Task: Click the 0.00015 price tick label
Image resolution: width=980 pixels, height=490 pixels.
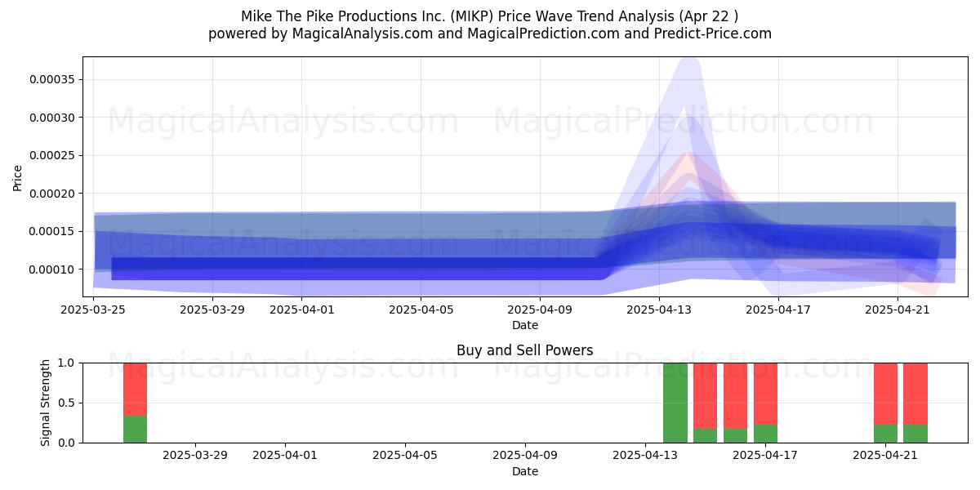Action: pos(51,231)
